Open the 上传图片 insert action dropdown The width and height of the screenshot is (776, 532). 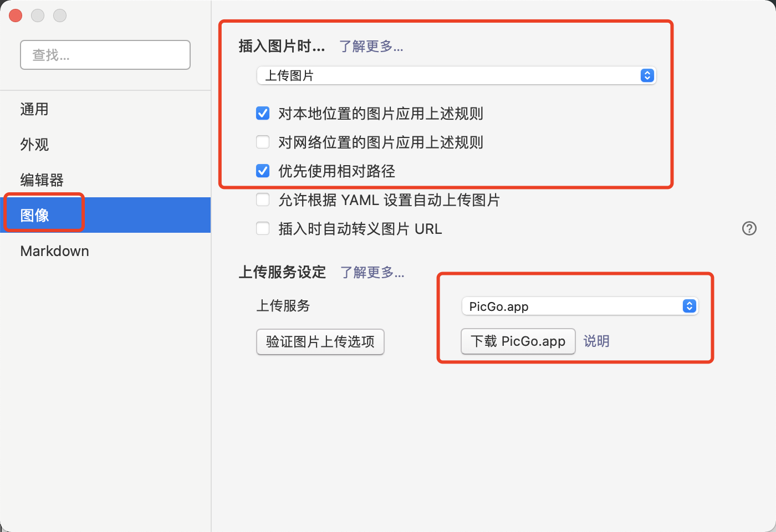(x=456, y=75)
